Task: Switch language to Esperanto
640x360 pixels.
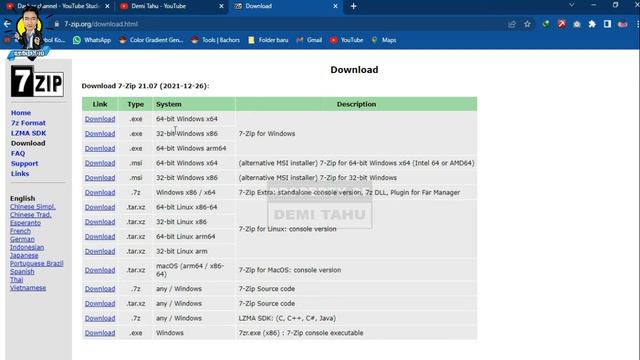Action: pos(25,223)
